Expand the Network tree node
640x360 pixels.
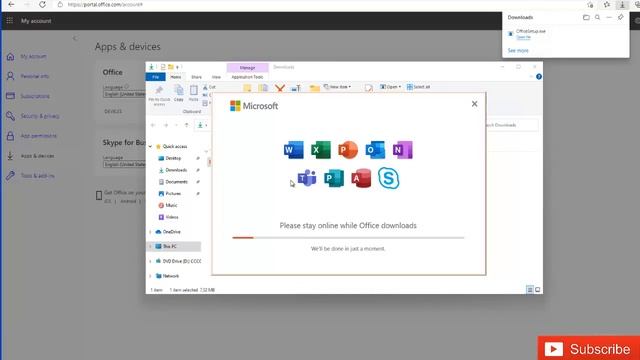[150, 276]
